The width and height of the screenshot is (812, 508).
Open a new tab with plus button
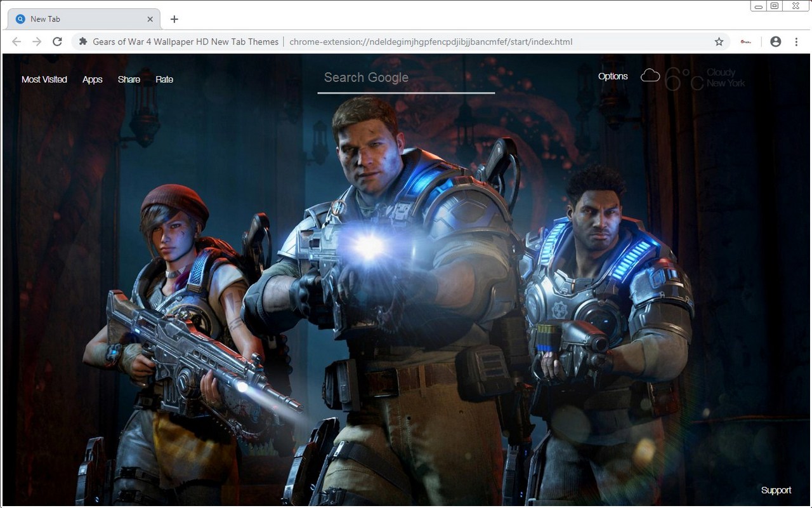pyautogui.click(x=174, y=19)
